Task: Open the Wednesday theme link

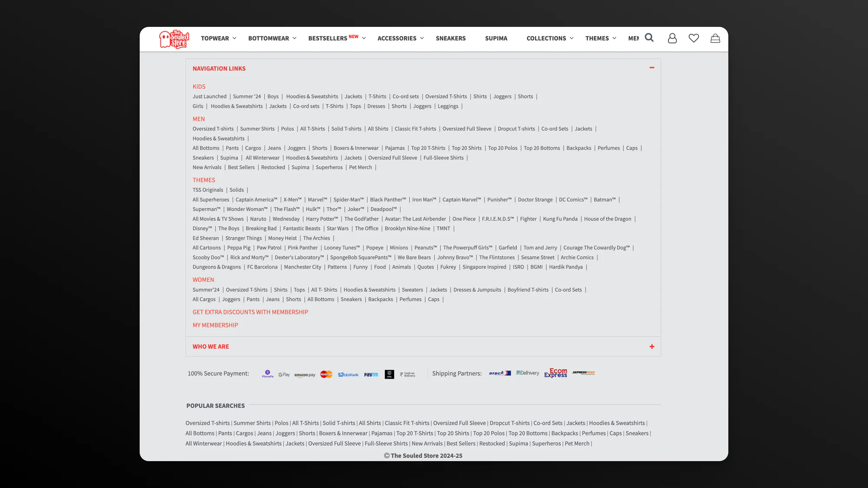Action: click(286, 219)
